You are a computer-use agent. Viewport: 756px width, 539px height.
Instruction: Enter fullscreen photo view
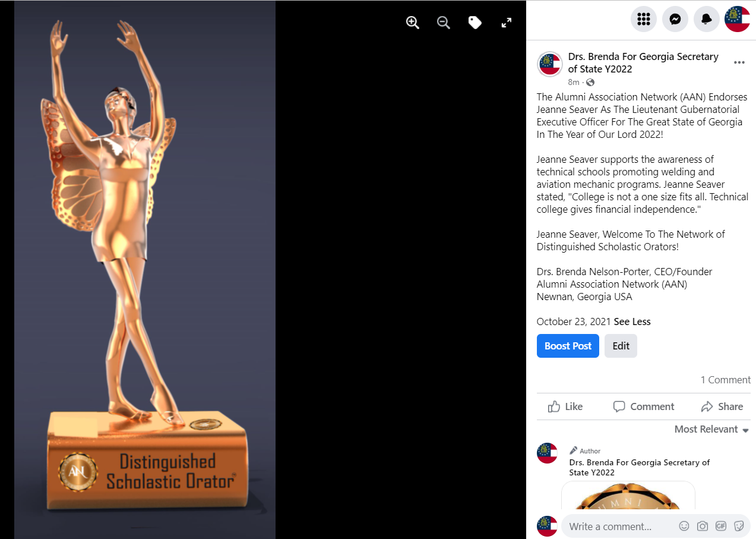(507, 23)
